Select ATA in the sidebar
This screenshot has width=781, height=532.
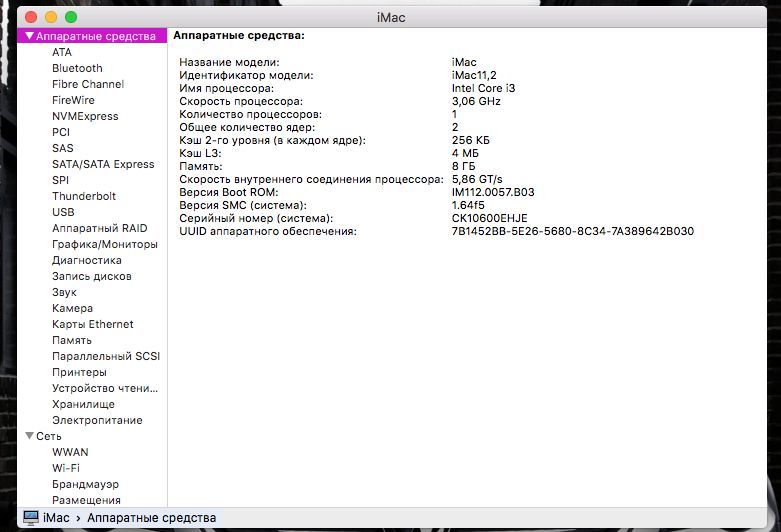point(62,52)
